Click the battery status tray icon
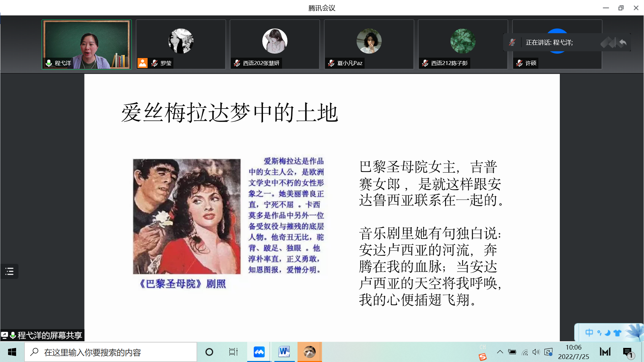Image resolution: width=644 pixels, height=362 pixels. [x=512, y=352]
